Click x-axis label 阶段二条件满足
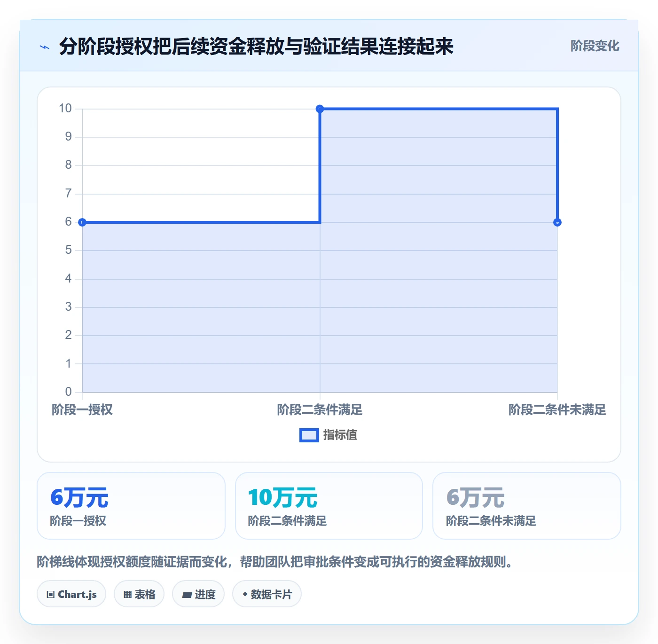This screenshot has height=644, width=658. point(320,410)
